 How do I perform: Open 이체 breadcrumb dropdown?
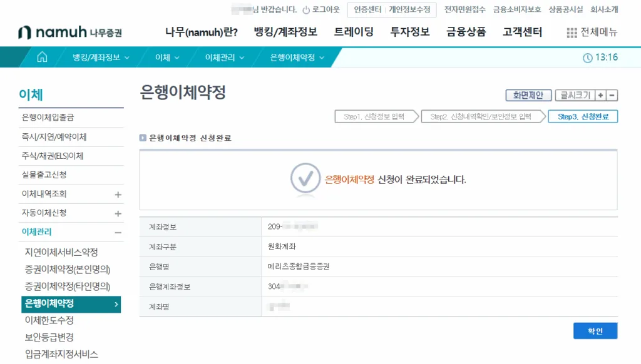(x=167, y=58)
